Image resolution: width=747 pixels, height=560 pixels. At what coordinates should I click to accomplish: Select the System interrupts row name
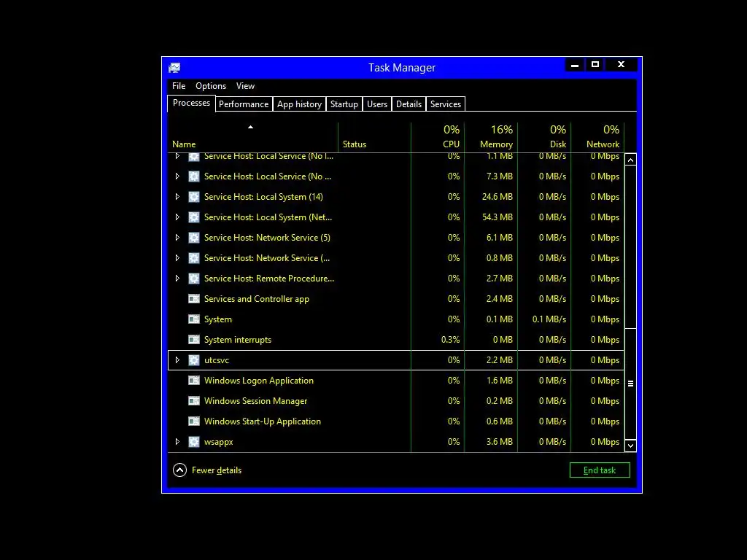pos(238,340)
